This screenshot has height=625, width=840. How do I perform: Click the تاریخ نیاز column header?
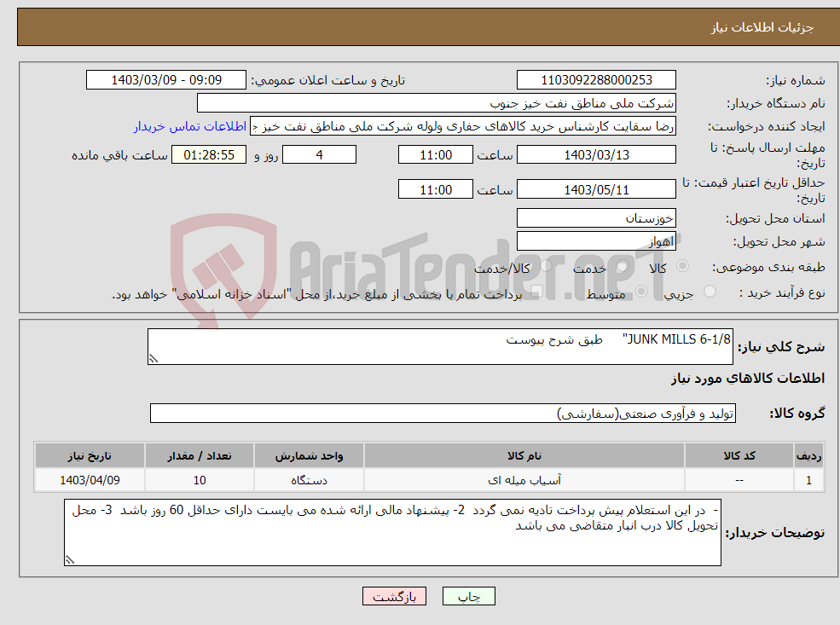[x=90, y=456]
